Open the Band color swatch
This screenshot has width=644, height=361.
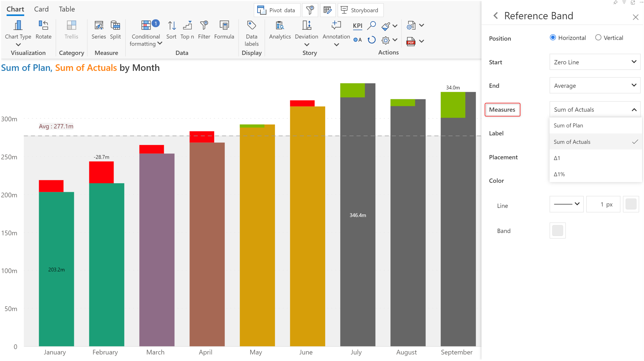pos(557,231)
